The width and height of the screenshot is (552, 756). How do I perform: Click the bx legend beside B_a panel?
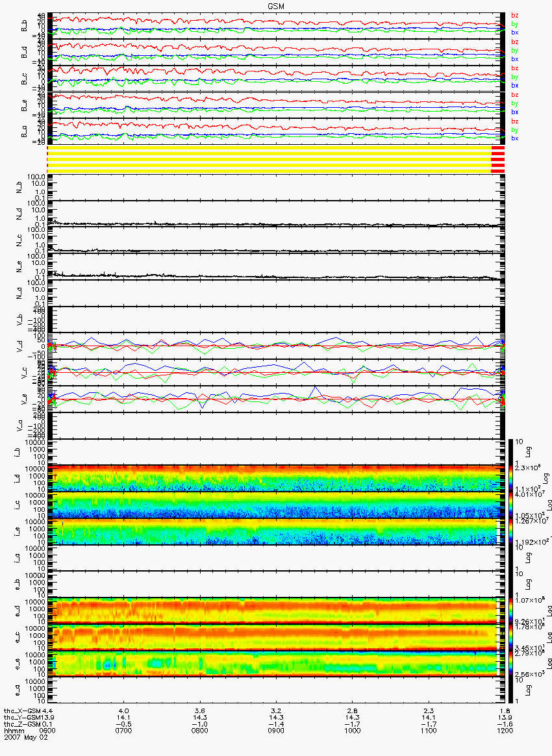[514, 138]
